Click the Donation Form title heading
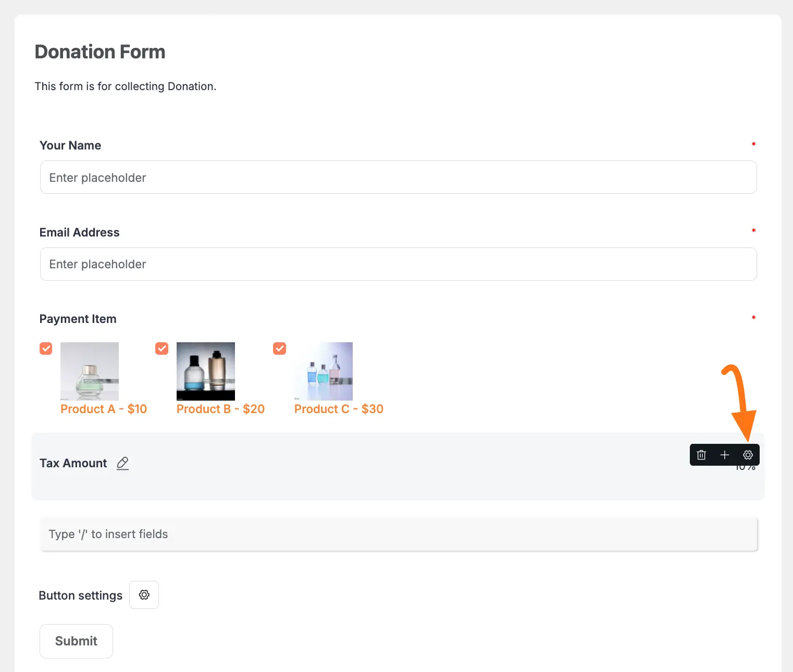The image size is (793, 672). click(x=100, y=52)
